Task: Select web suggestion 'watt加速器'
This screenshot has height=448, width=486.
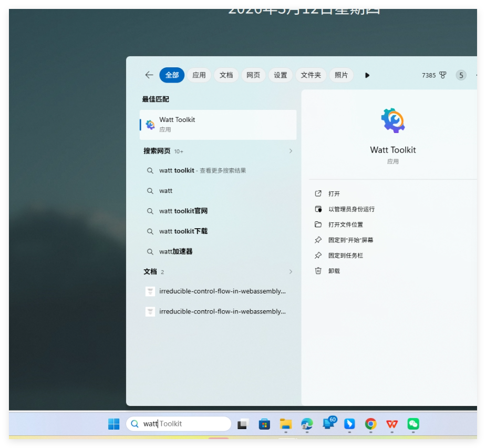Action: pos(218,251)
